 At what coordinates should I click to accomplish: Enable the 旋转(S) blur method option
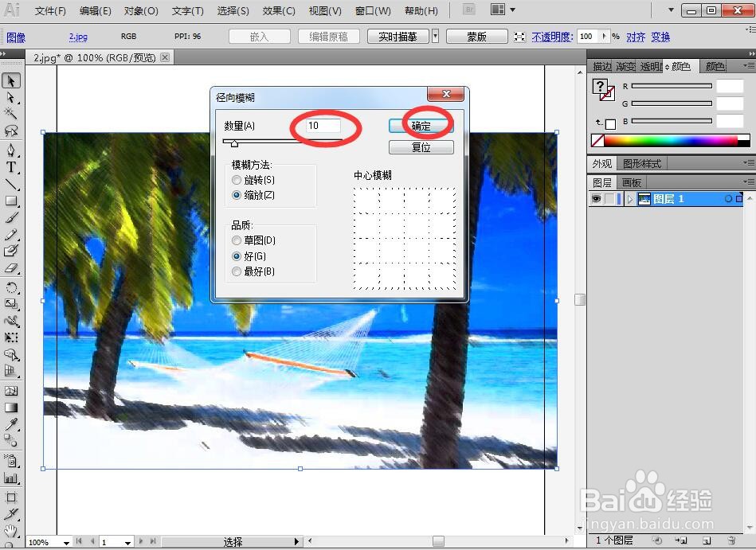(x=237, y=180)
